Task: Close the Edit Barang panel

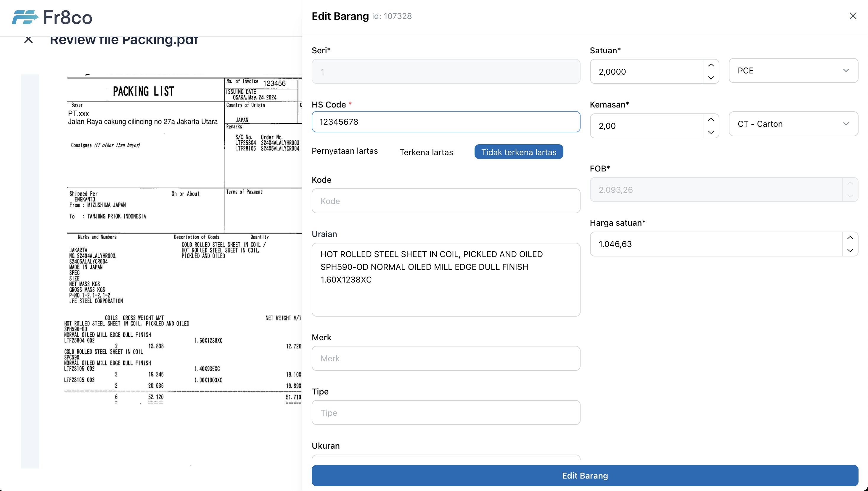Action: pos(853,16)
